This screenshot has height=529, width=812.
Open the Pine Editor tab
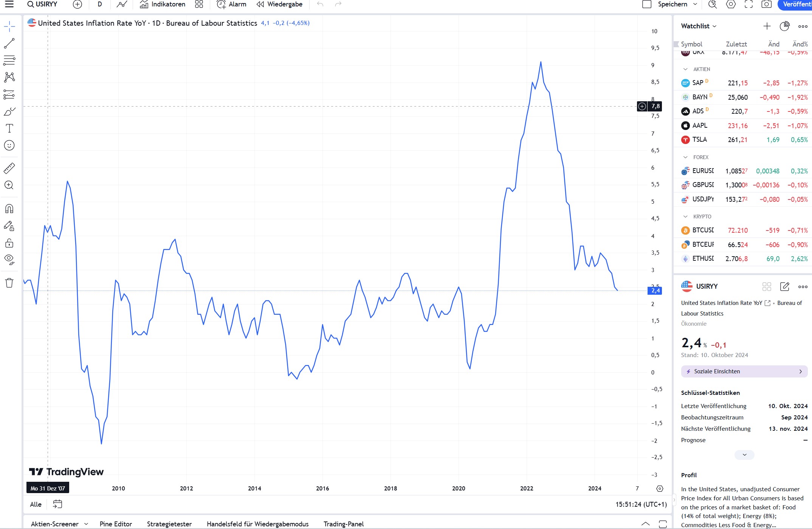116,524
